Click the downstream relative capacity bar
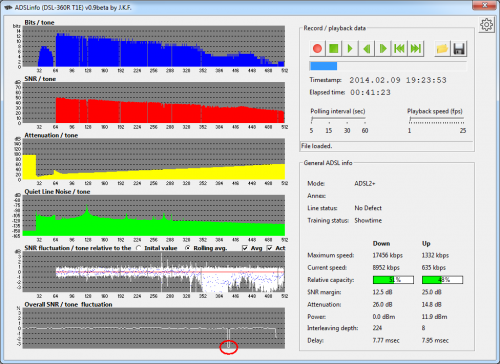The height and width of the screenshot is (364, 500). pos(393,280)
